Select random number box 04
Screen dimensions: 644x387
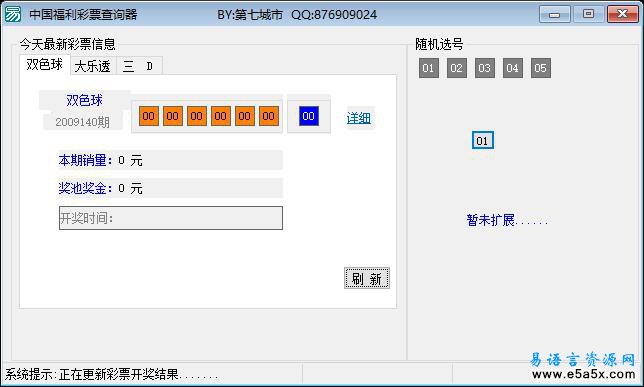(x=513, y=68)
